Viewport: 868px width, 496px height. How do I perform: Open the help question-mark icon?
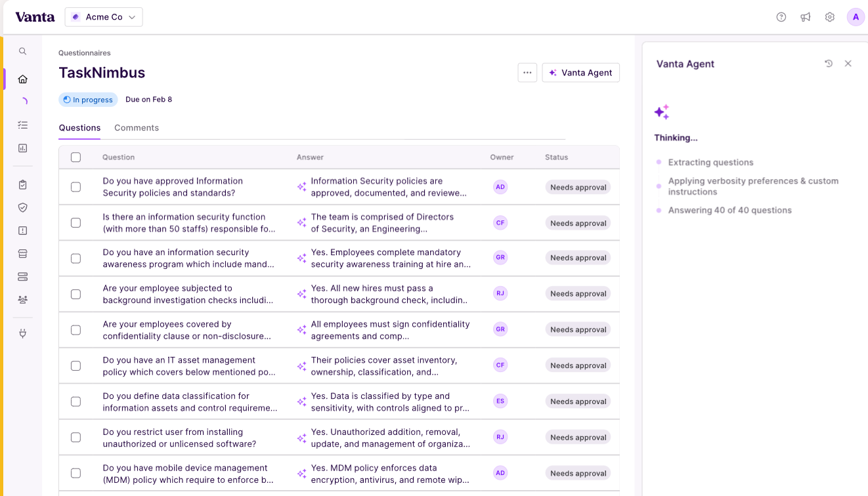tap(781, 17)
